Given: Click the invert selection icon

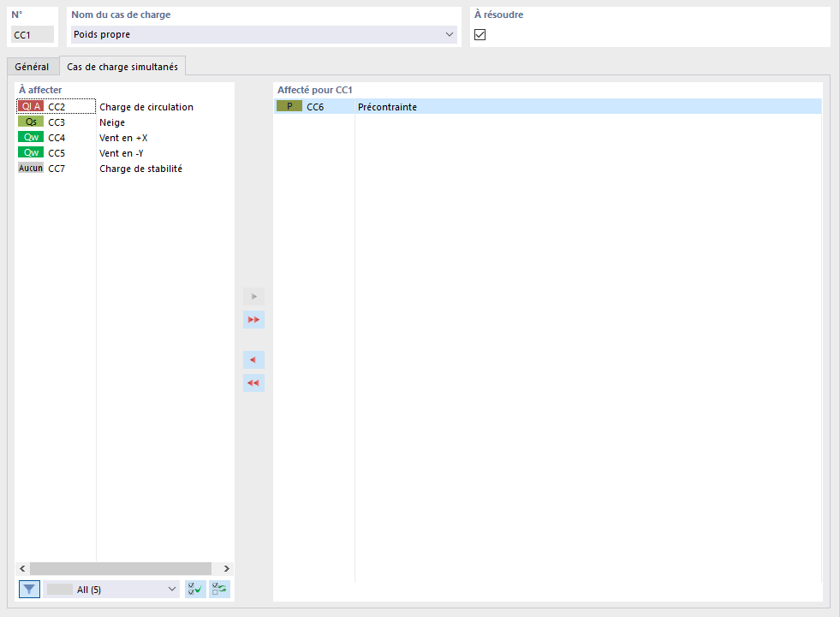Looking at the screenshot, I should pyautogui.click(x=219, y=589).
